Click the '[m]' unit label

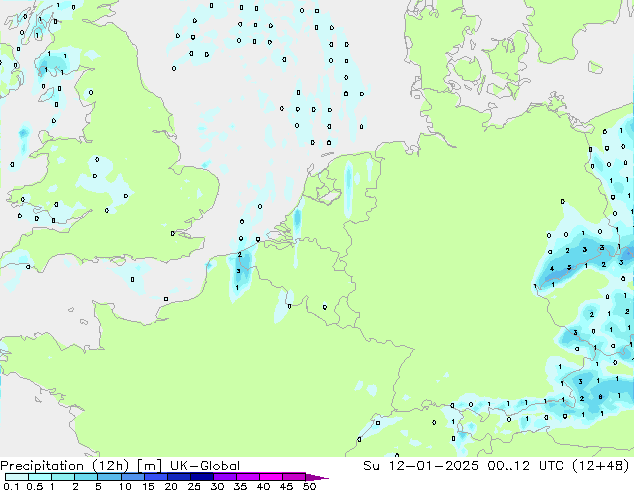(x=150, y=466)
